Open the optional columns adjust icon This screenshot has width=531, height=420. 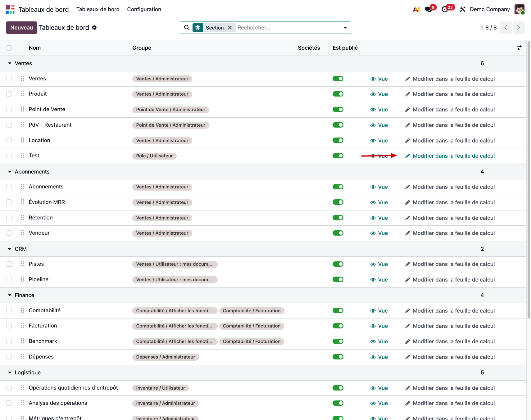coord(519,48)
